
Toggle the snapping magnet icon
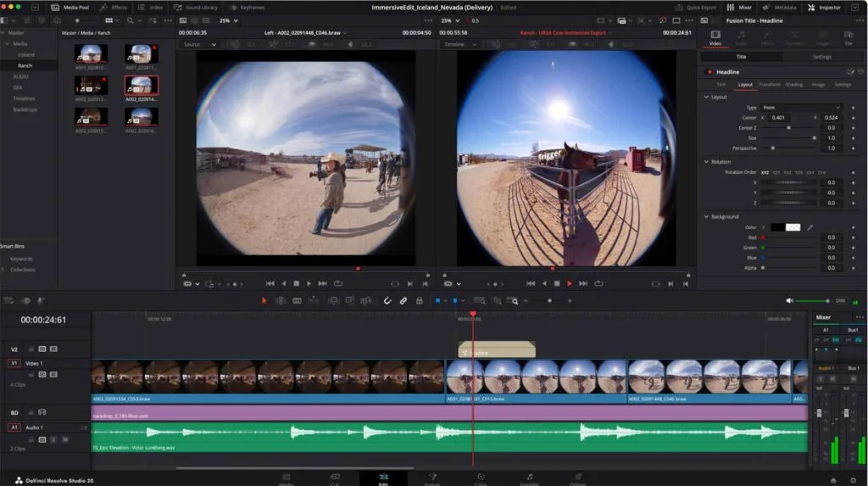point(387,301)
